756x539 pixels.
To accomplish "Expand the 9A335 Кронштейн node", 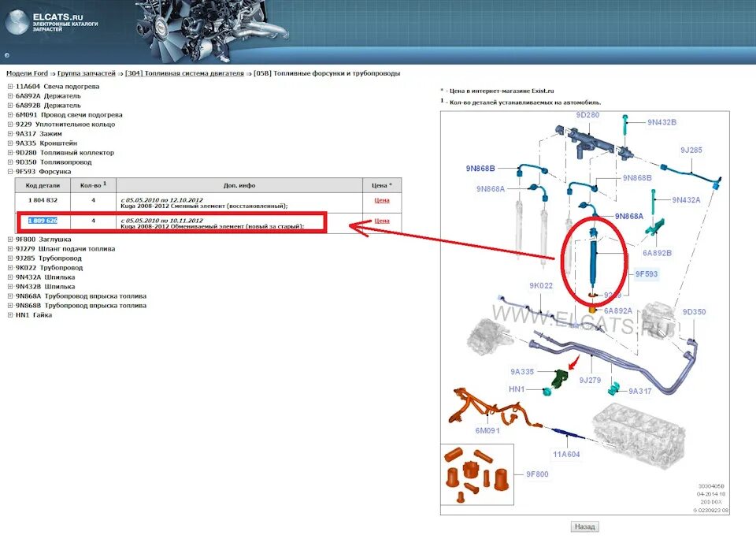I will coord(10,143).
